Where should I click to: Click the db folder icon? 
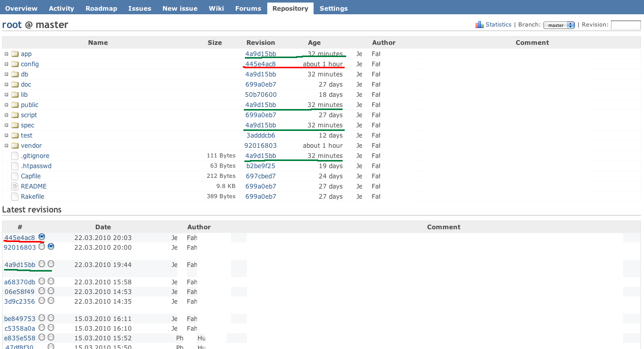(15, 74)
